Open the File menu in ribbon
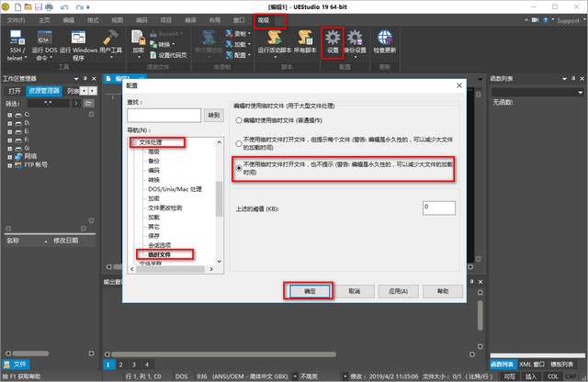The image size is (588, 382). [17, 20]
